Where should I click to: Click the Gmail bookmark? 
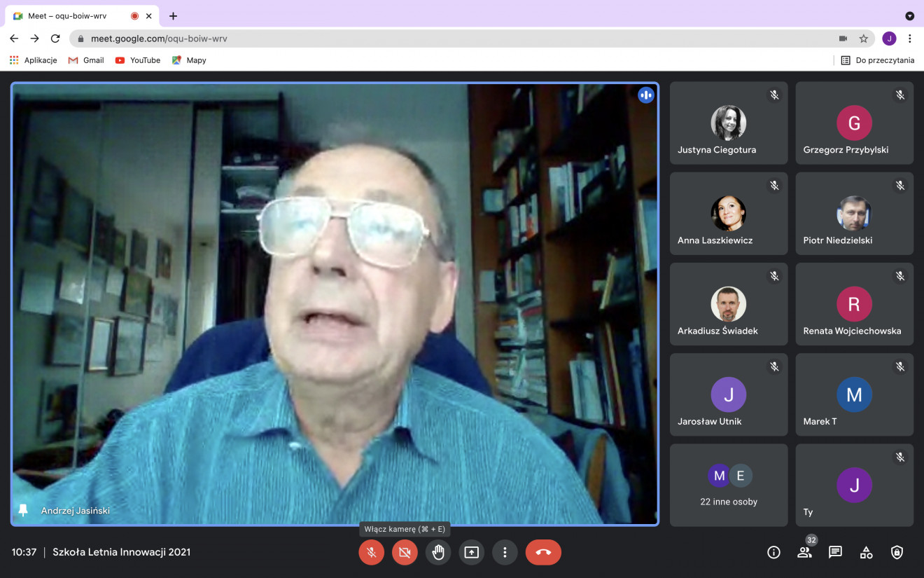point(86,60)
